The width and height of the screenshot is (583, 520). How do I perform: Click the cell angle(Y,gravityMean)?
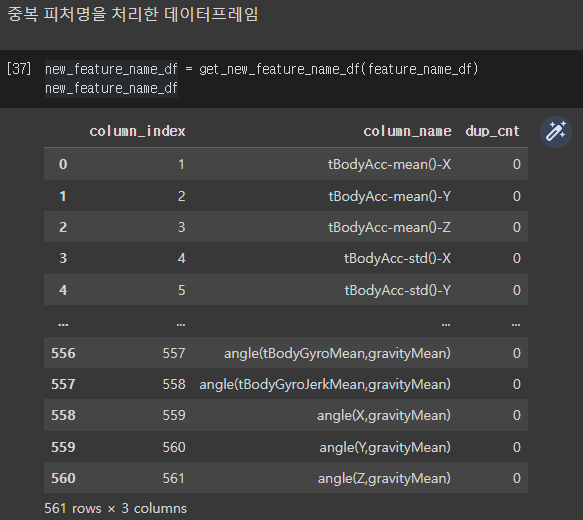[x=385, y=448]
